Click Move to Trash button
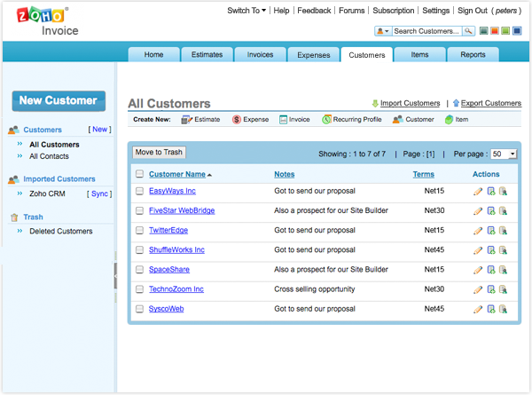 [159, 152]
